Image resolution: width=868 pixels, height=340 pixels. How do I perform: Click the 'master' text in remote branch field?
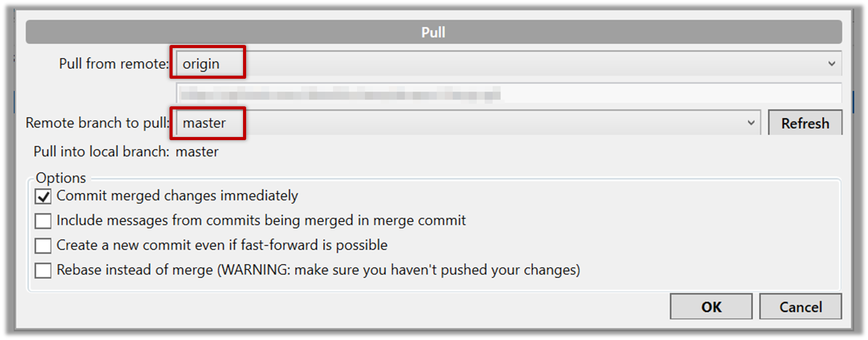click(x=204, y=123)
